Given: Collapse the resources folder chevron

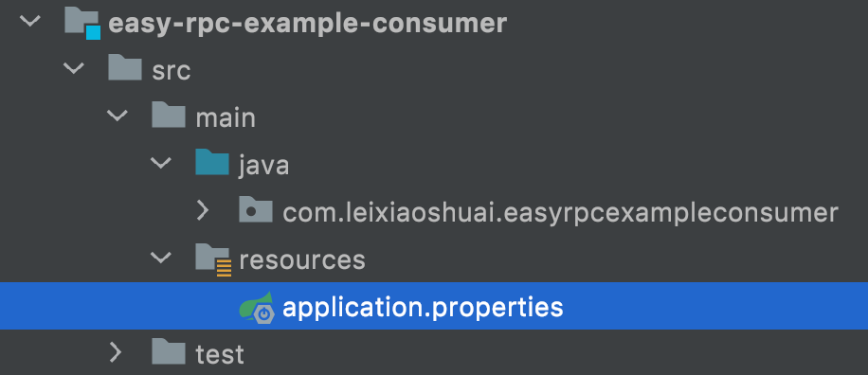Looking at the screenshot, I should 161,258.
